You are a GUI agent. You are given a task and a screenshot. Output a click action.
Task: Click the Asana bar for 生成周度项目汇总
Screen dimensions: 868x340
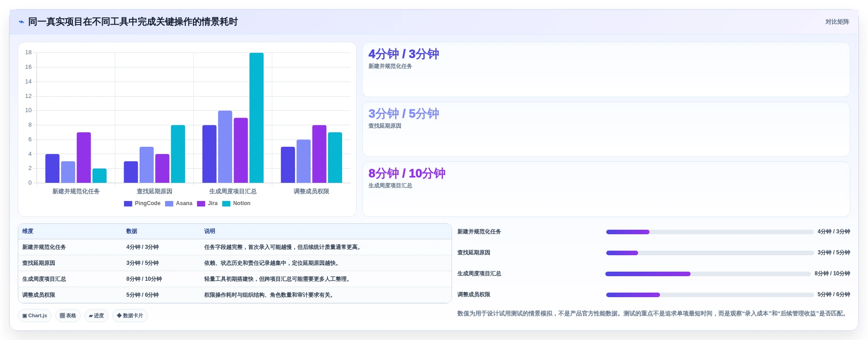pos(225,147)
